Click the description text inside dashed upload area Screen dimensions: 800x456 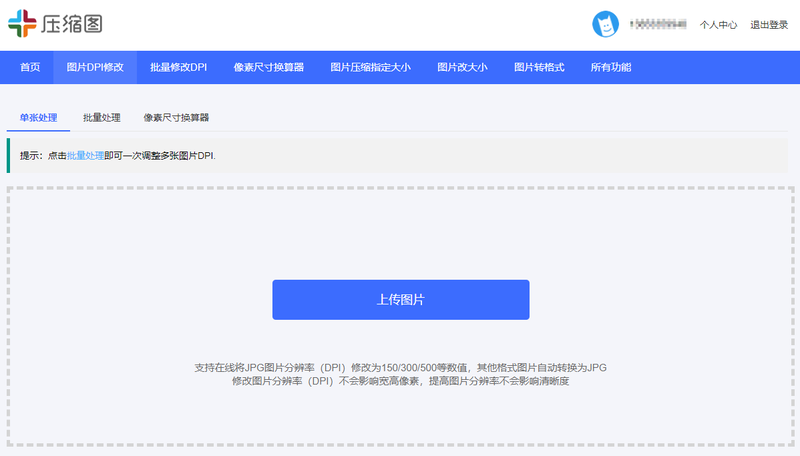400,375
